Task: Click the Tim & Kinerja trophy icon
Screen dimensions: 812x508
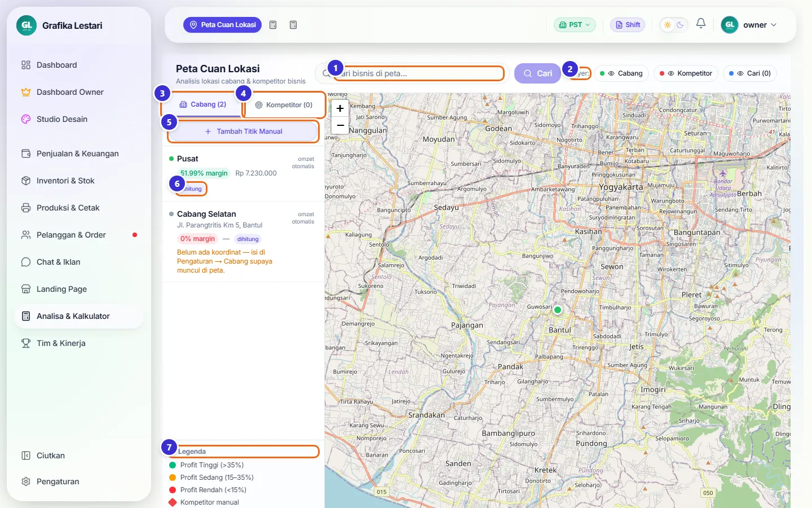Action: [26, 343]
